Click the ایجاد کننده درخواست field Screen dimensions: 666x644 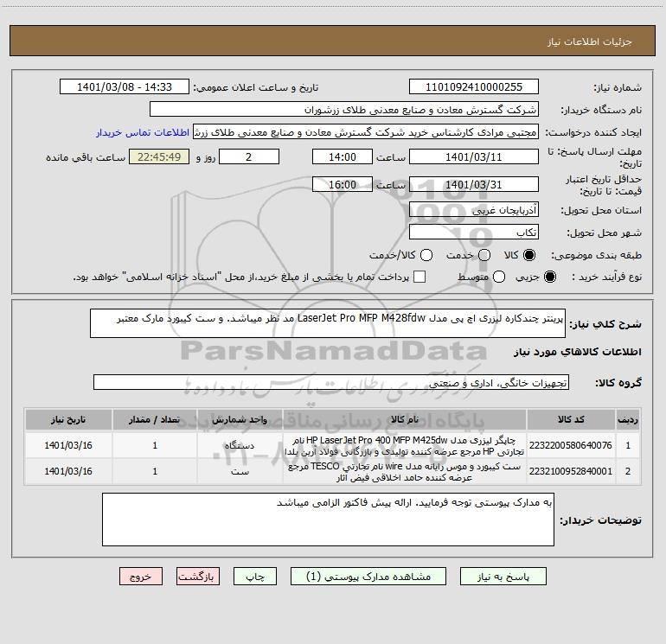pyautogui.click(x=366, y=132)
